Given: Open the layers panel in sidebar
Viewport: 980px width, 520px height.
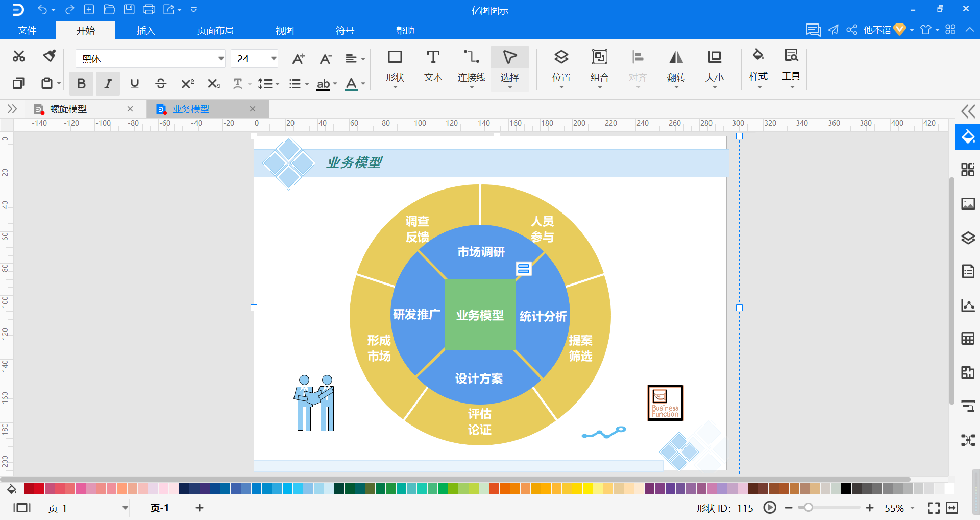Looking at the screenshot, I should 968,238.
